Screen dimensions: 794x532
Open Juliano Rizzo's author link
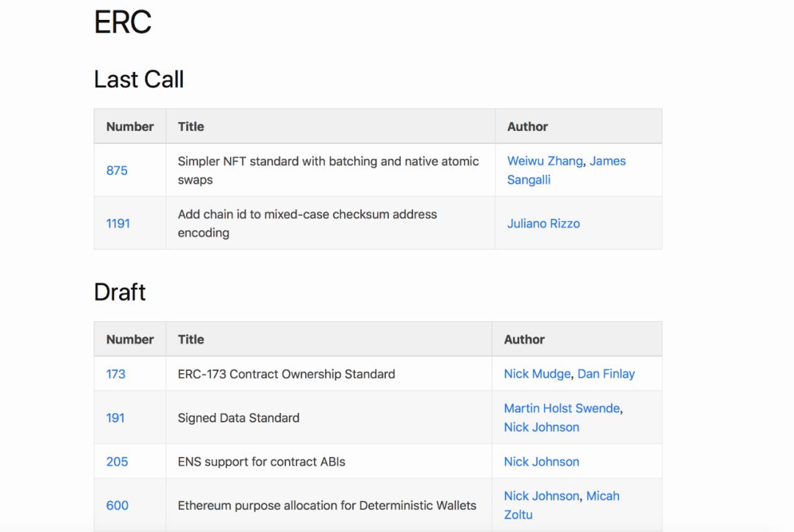coord(543,224)
